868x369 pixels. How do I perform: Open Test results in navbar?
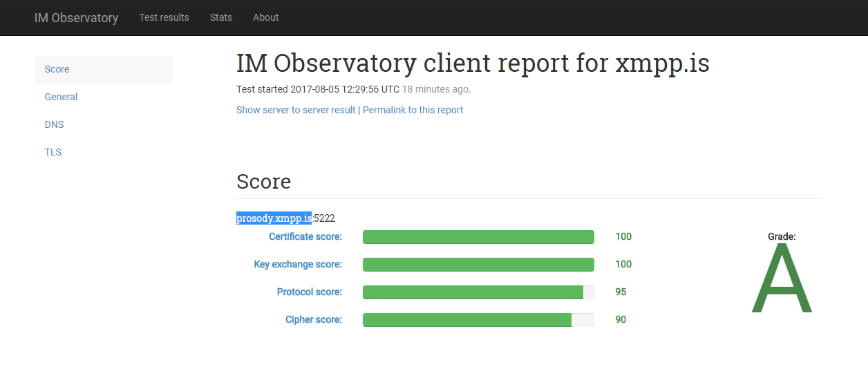[x=164, y=17]
